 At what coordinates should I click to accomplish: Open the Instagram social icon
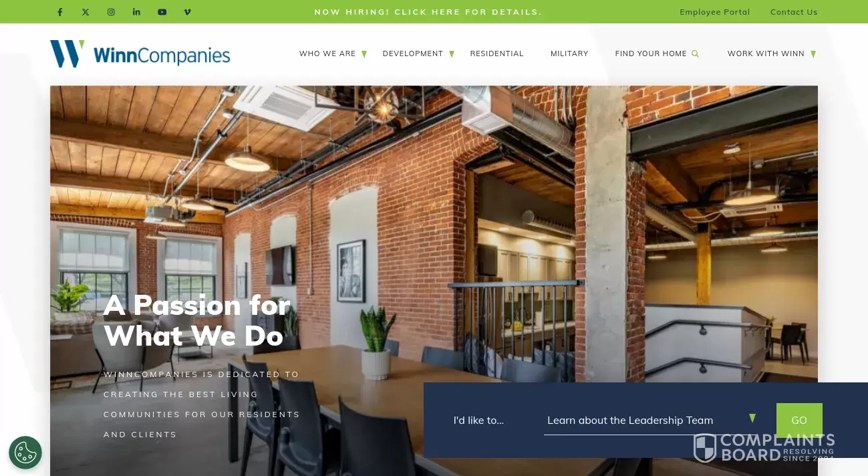(111, 12)
